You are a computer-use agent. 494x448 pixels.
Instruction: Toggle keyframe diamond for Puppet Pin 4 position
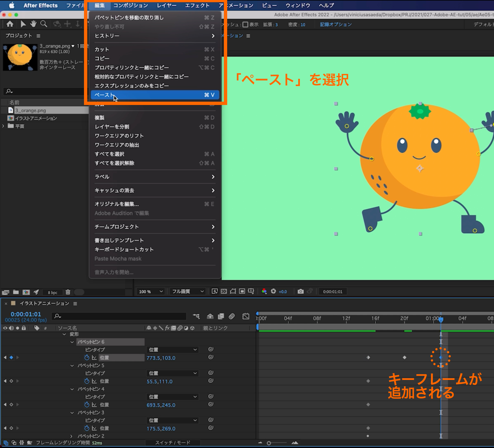(x=11, y=404)
